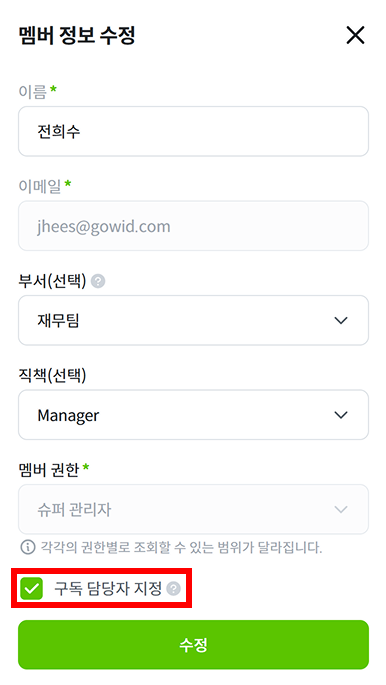
Task: Focus the 이름 field containing 전희수
Action: [x=193, y=131]
